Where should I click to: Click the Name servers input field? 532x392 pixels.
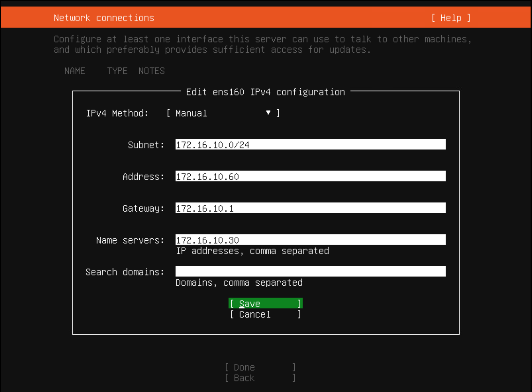click(310, 240)
